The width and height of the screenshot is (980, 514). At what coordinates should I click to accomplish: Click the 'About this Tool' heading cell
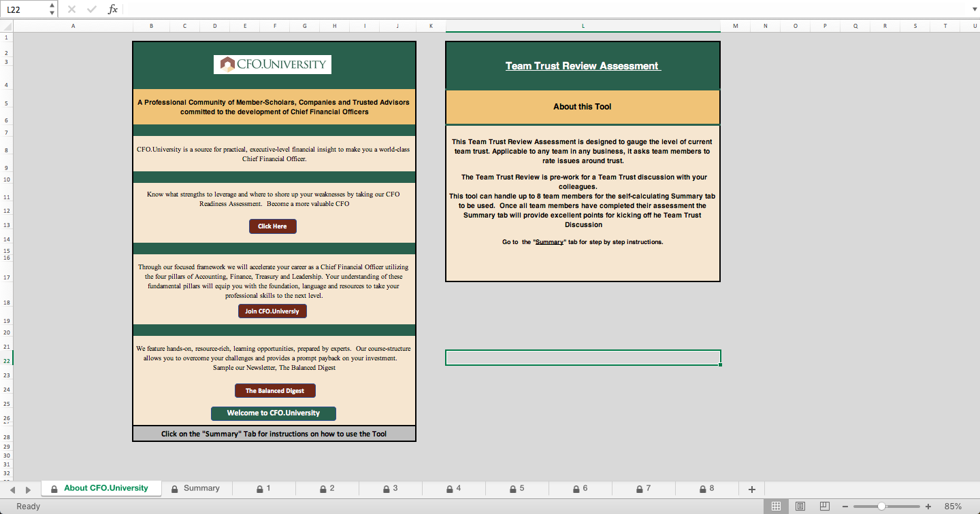pos(583,107)
